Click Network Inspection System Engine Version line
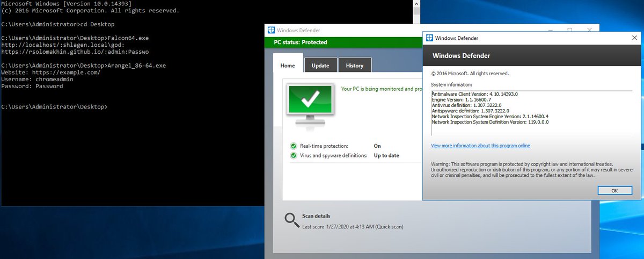Screen dimensions: 644x259 click(x=490, y=117)
